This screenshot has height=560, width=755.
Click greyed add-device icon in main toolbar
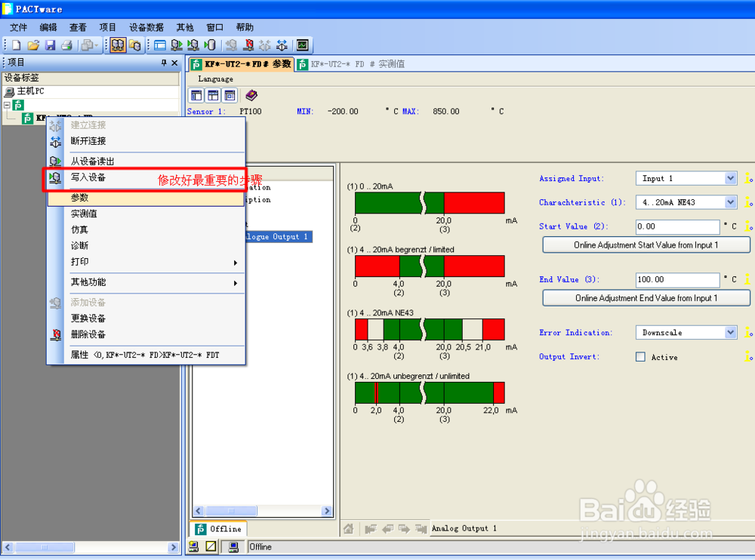(232, 45)
